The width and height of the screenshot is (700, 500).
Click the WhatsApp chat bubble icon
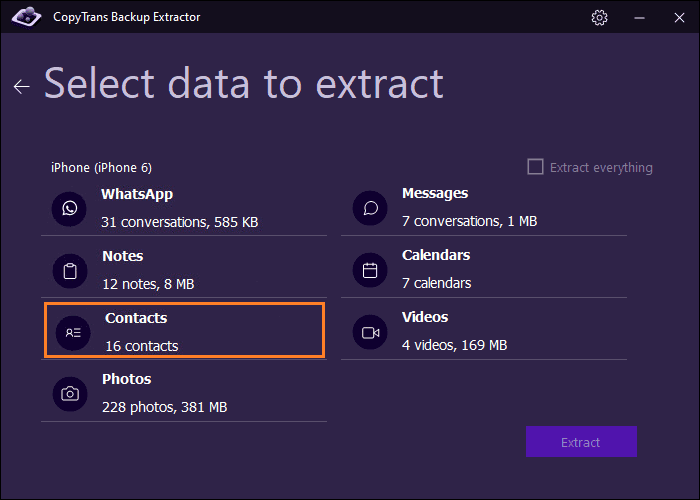coord(69,208)
